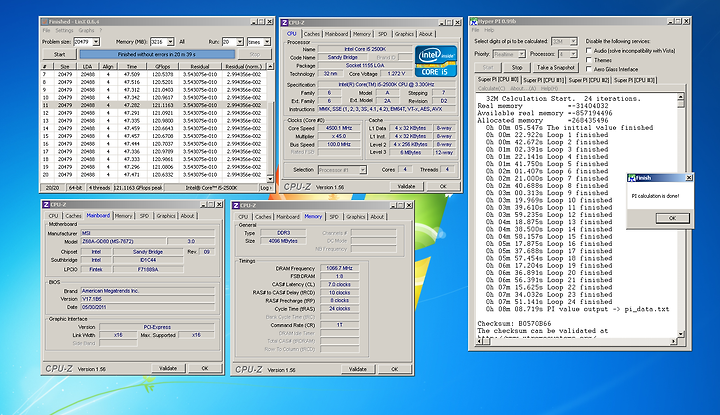Image resolution: width=720 pixels, height=415 pixels.
Task: Click the Hyper PI output horizontal scrollbar
Action: pyautogui.click(x=576, y=341)
